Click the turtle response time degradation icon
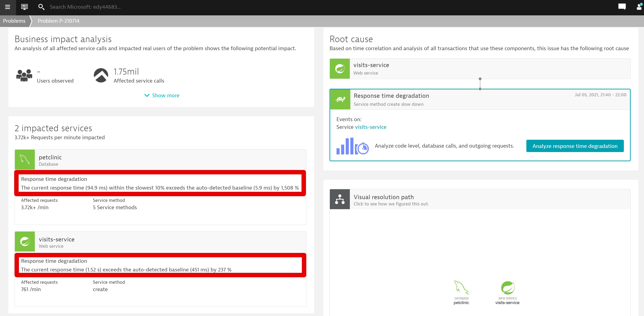This screenshot has width=644, height=316. [340, 99]
